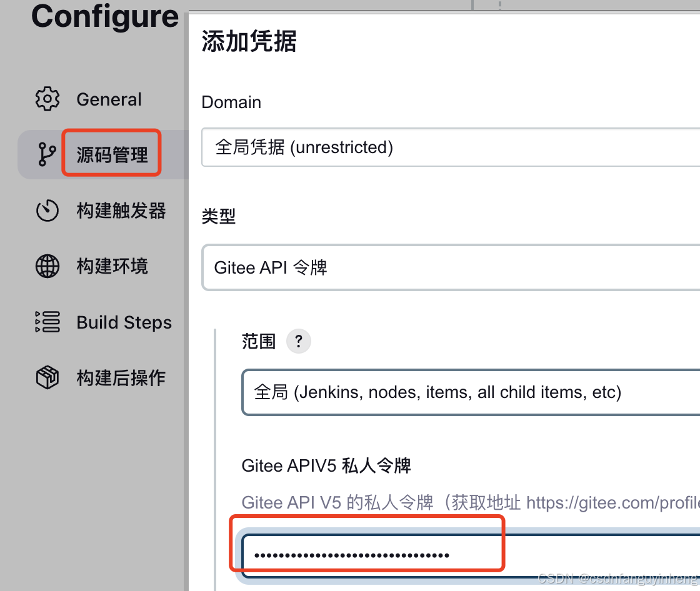Go to 构建环境 section
The height and width of the screenshot is (591, 700).
click(x=112, y=267)
